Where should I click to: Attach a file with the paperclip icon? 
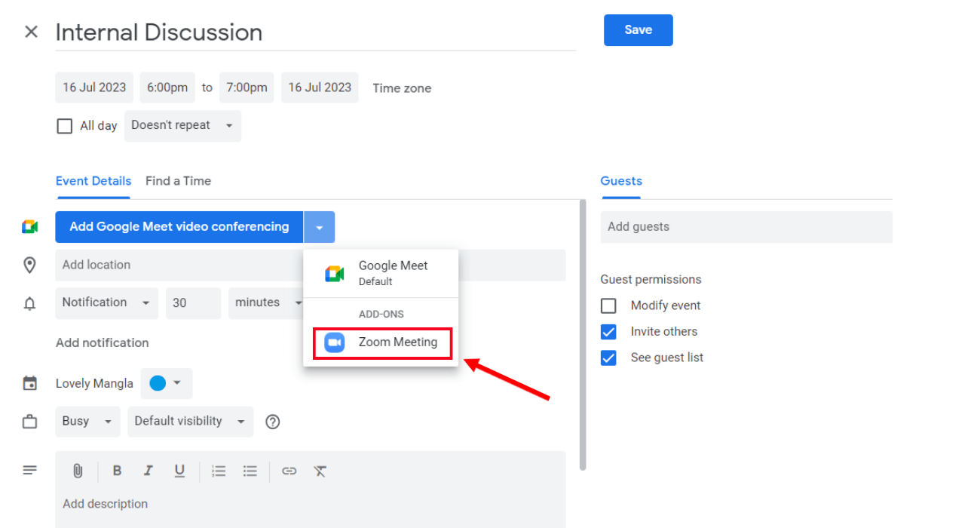(x=78, y=471)
